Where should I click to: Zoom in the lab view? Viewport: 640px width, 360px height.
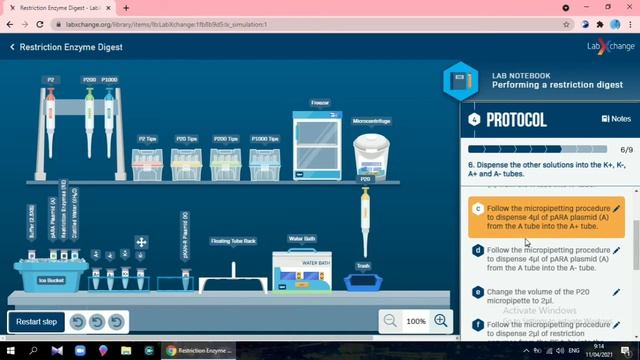pyautogui.click(x=441, y=321)
